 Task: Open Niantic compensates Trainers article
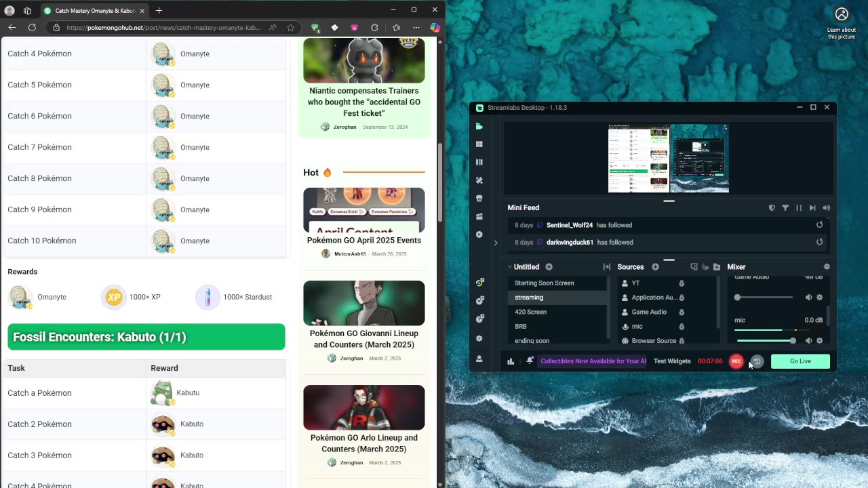coord(364,102)
